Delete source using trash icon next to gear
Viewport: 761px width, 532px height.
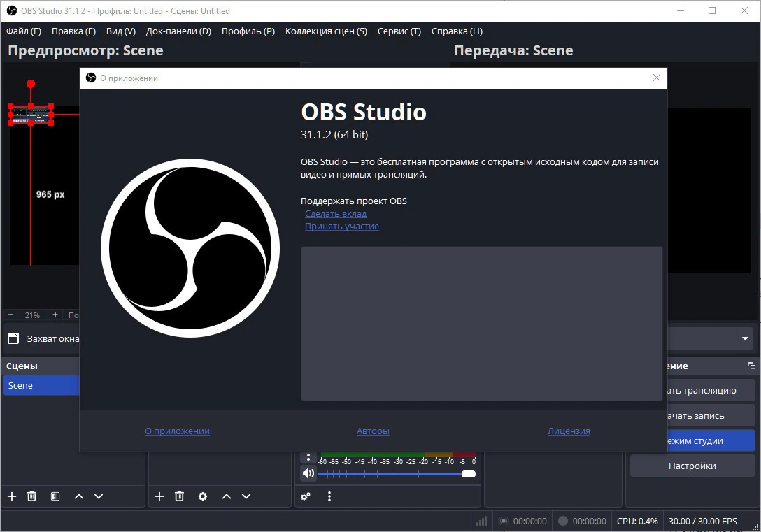pos(179,496)
